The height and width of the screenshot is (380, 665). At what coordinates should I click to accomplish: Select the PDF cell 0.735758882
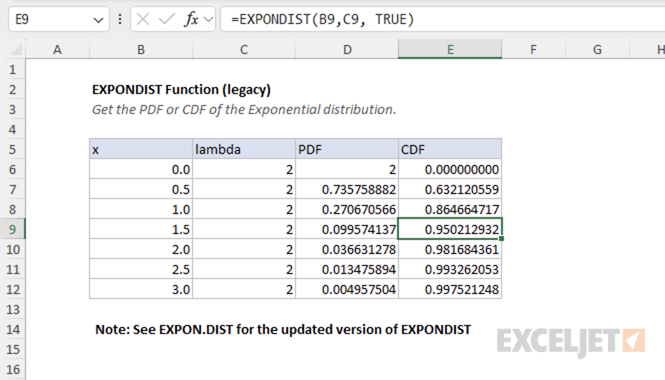coord(347,189)
